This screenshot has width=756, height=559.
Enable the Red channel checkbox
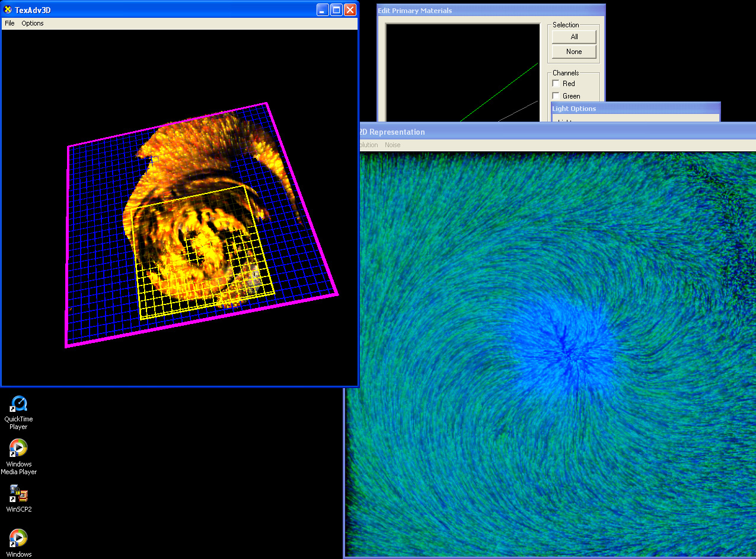pyautogui.click(x=556, y=84)
